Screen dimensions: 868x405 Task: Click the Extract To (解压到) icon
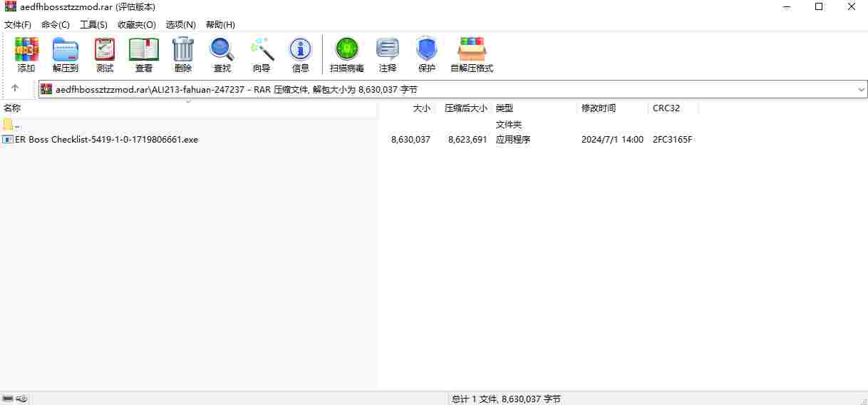66,55
